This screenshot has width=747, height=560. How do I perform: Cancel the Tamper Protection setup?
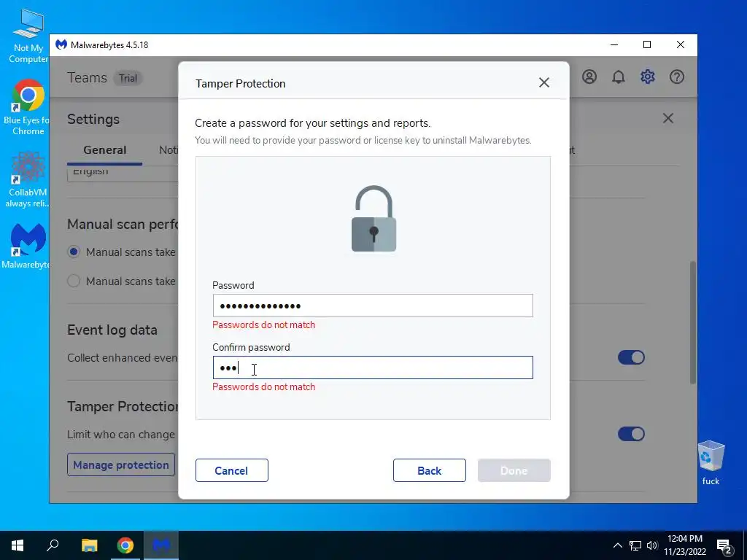pos(231,470)
